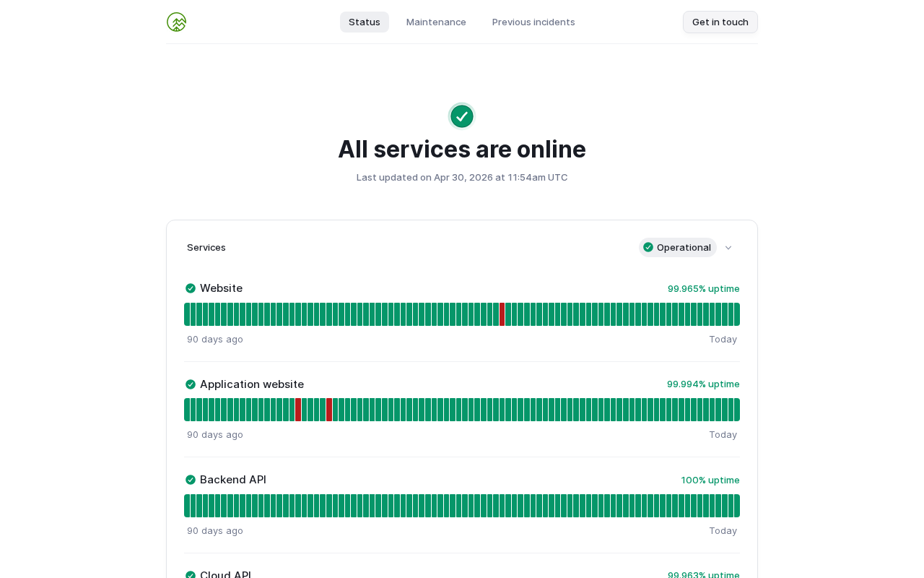The image size is (924, 578).
Task: Click the large green checkmark status icon
Action: coord(462,116)
